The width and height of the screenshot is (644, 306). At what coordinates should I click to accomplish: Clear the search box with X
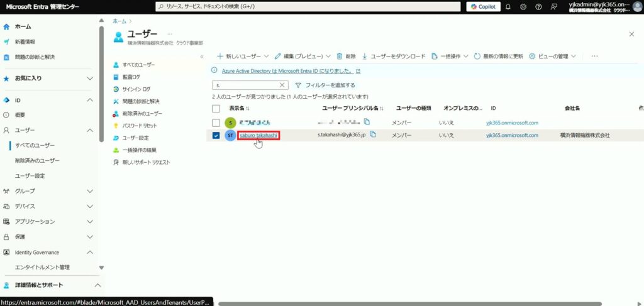282,85
